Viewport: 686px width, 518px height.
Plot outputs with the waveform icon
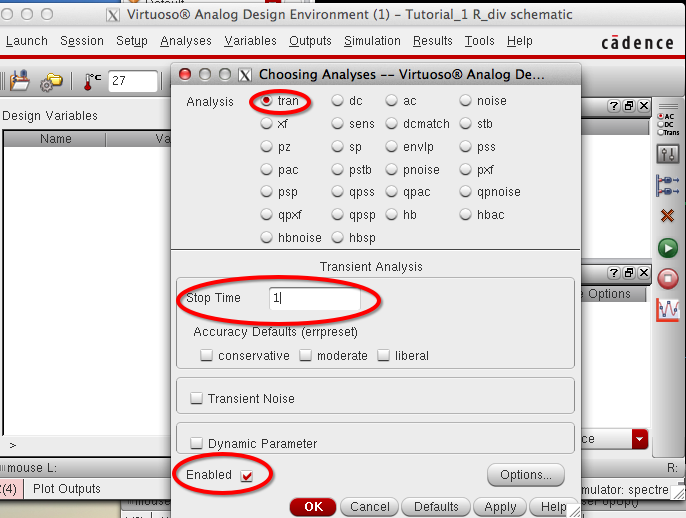pos(668,309)
